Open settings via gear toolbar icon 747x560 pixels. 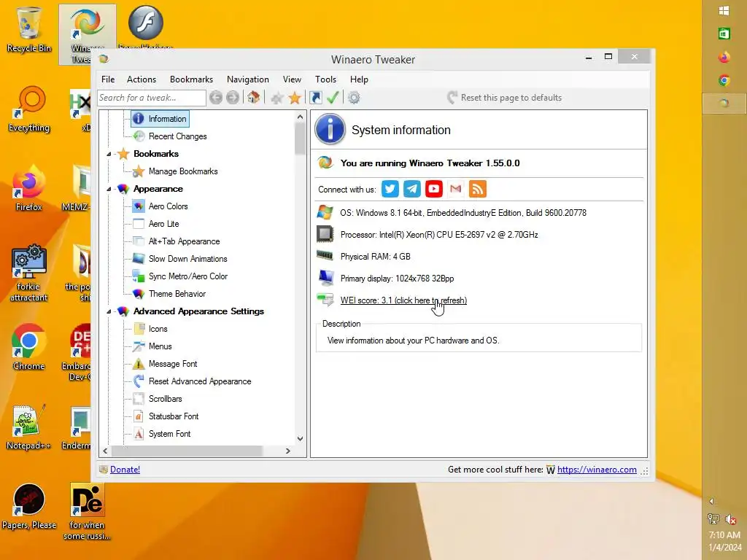[x=354, y=98]
